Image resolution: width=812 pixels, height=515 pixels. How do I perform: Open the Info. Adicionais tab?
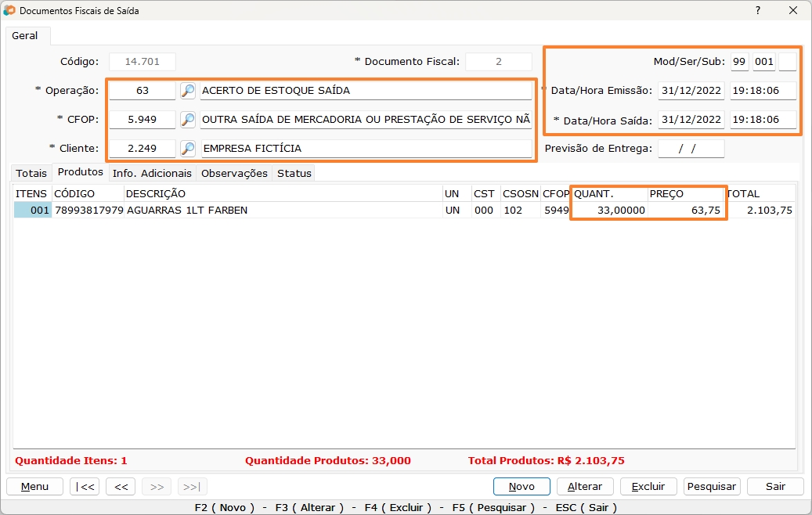(x=152, y=173)
